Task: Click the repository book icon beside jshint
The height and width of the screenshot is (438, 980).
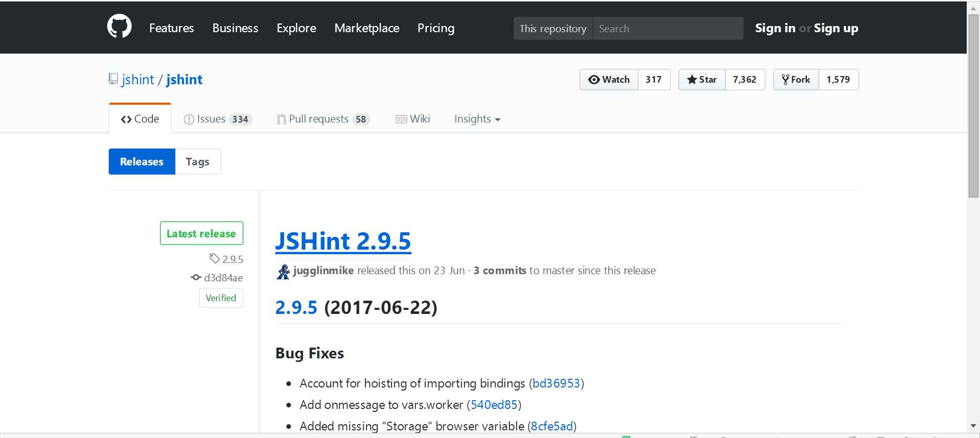Action: point(113,79)
